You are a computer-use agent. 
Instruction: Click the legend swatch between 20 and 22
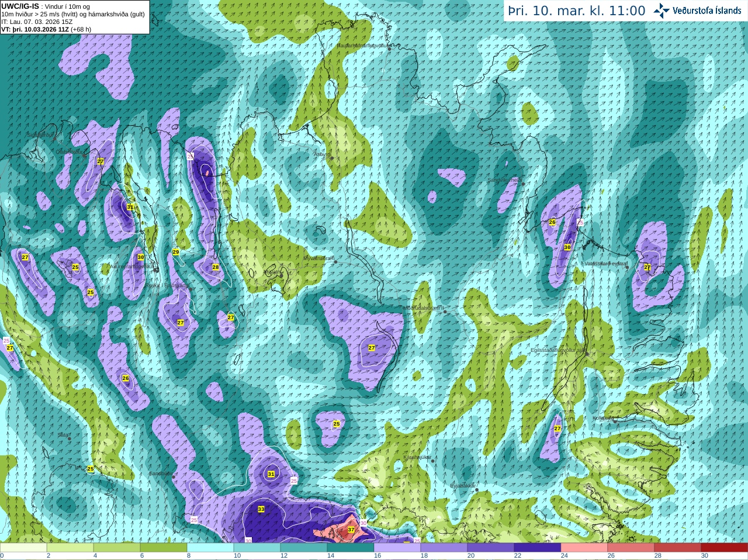tap(491, 548)
